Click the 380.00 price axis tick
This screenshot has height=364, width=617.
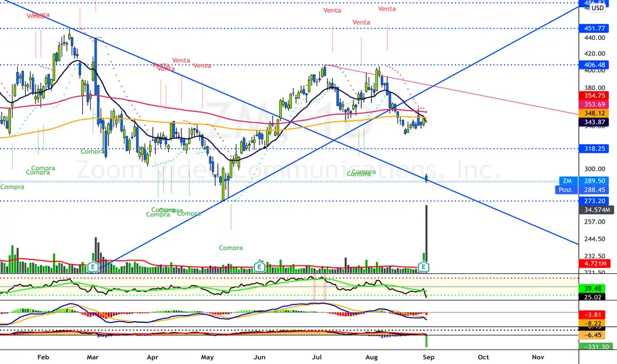[595, 88]
